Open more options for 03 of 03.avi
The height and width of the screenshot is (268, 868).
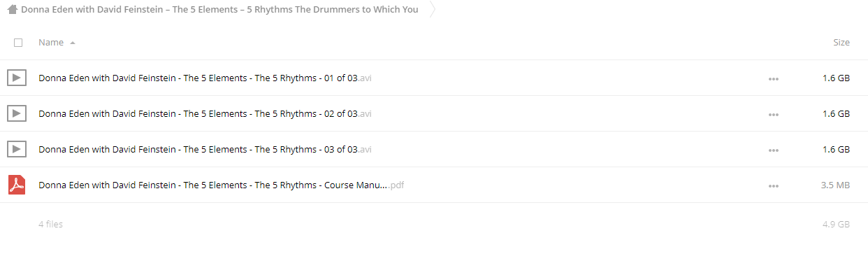pos(773,150)
